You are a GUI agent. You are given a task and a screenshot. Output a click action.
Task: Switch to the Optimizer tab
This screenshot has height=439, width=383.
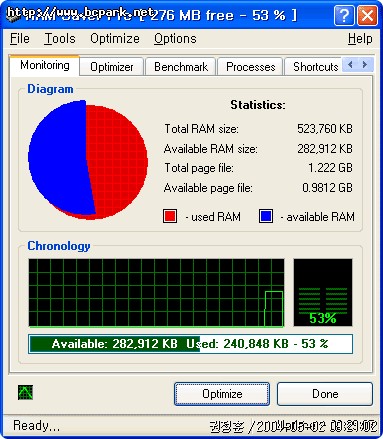tap(112, 67)
